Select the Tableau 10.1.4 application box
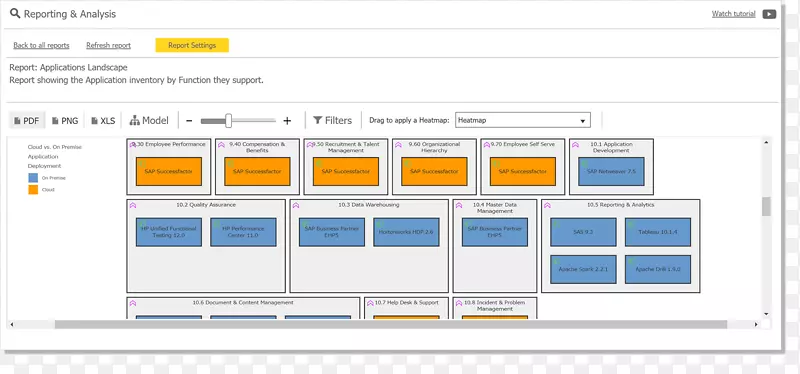Screen dimensions: 800x374 658,232
